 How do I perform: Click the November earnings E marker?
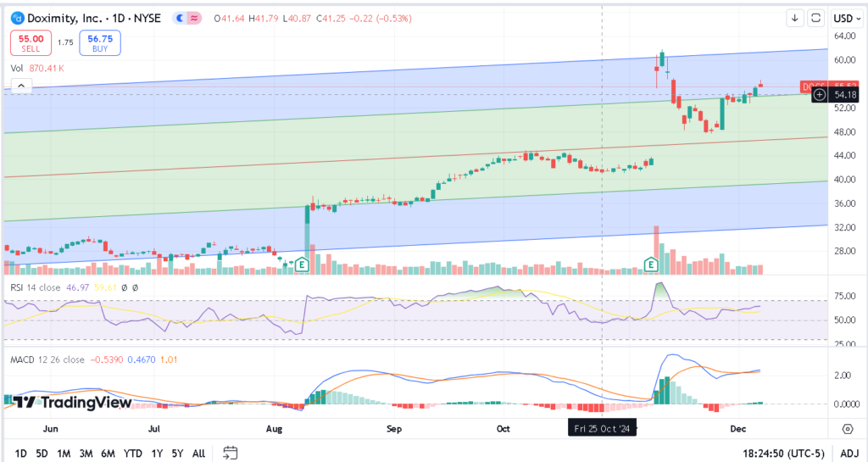pos(651,265)
